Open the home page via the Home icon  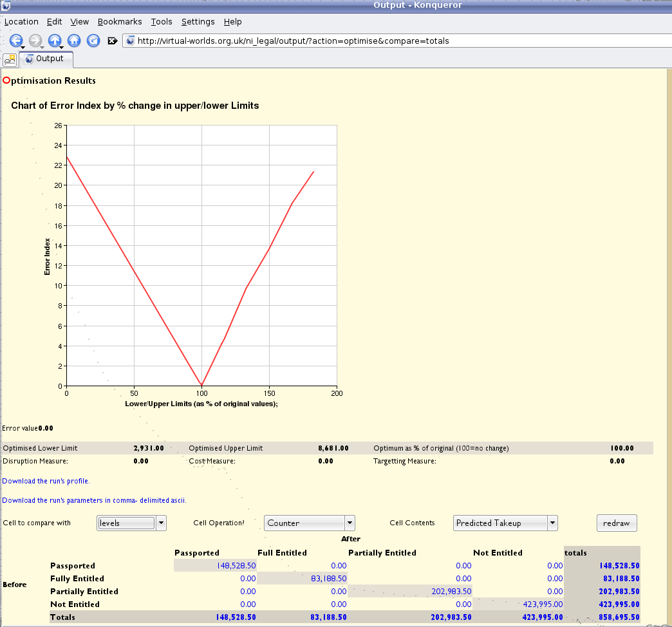coord(74,40)
